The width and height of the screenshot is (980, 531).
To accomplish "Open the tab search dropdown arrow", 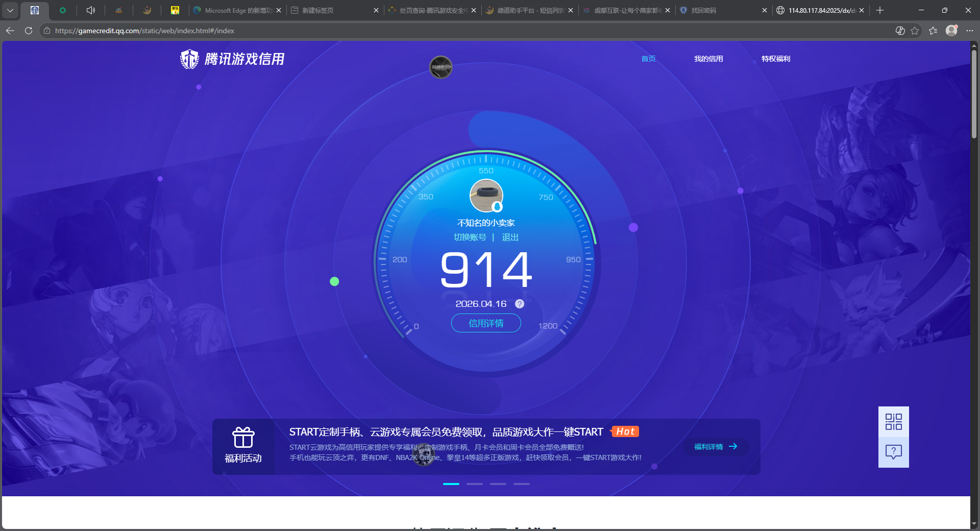I will (x=10, y=10).
